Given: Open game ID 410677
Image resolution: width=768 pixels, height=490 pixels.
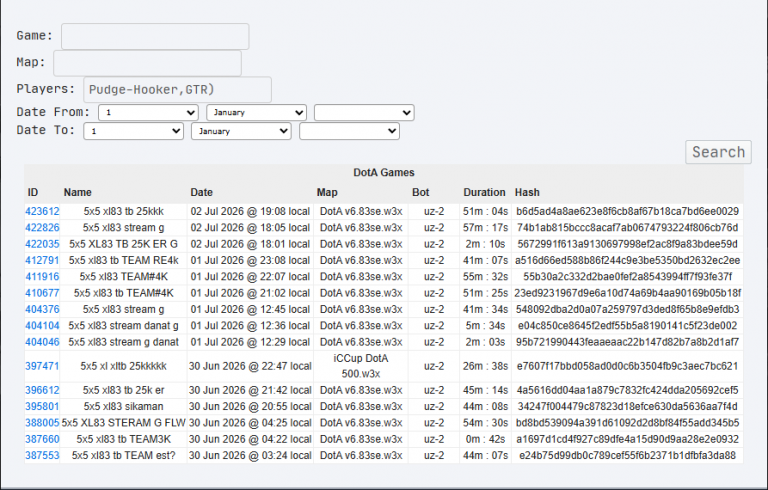Looking at the screenshot, I should 42,293.
